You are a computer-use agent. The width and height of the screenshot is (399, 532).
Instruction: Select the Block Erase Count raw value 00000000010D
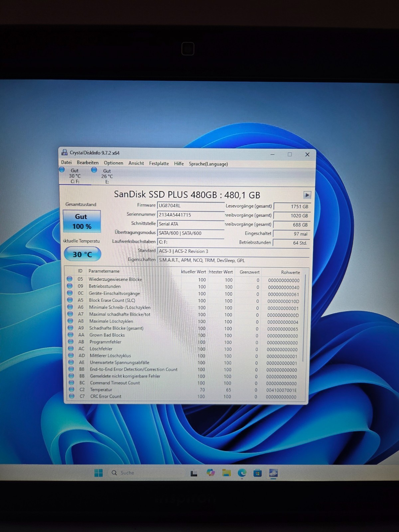click(283, 301)
